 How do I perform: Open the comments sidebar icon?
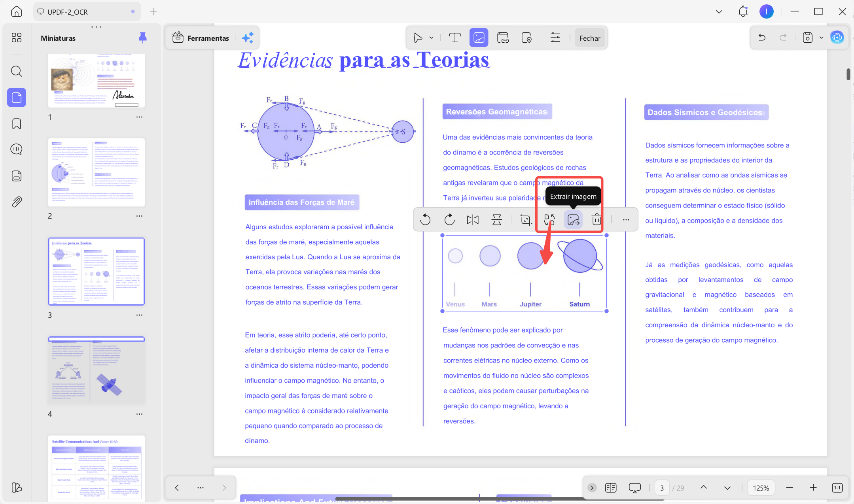[x=17, y=149]
